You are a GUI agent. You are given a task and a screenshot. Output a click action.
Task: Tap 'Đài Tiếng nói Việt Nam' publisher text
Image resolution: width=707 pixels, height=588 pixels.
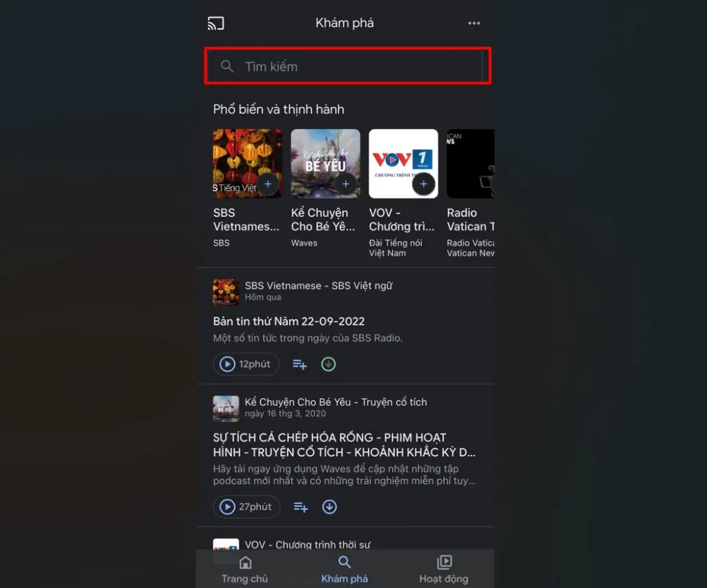point(396,248)
